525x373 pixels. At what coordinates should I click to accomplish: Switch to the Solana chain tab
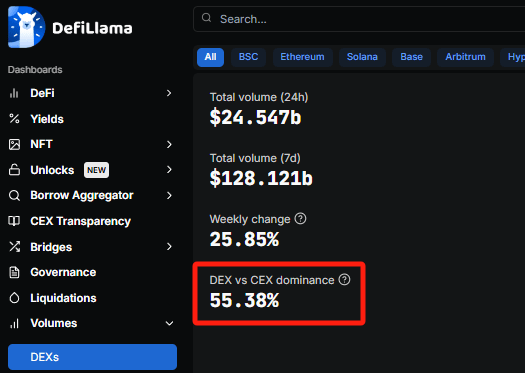tap(362, 57)
